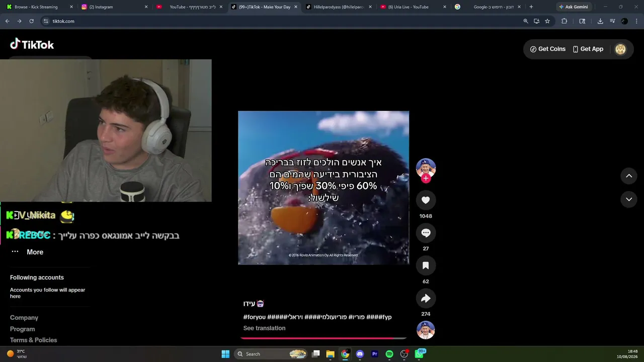Click the #foryou hashtag
This screenshot has width=644, height=362.
click(254, 317)
